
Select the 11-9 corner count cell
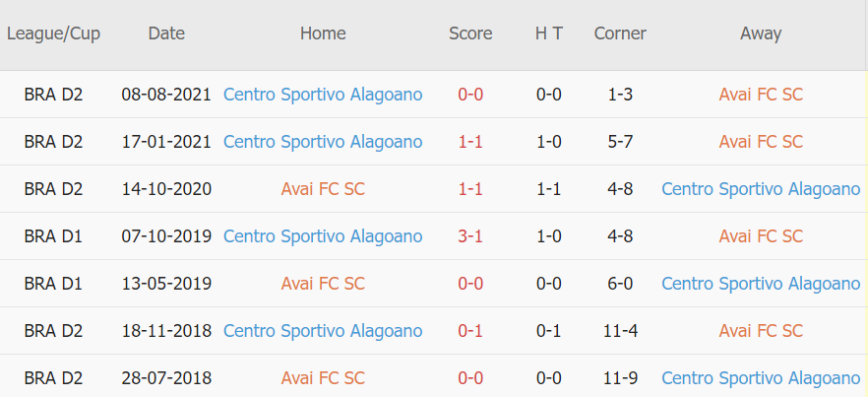(620, 378)
